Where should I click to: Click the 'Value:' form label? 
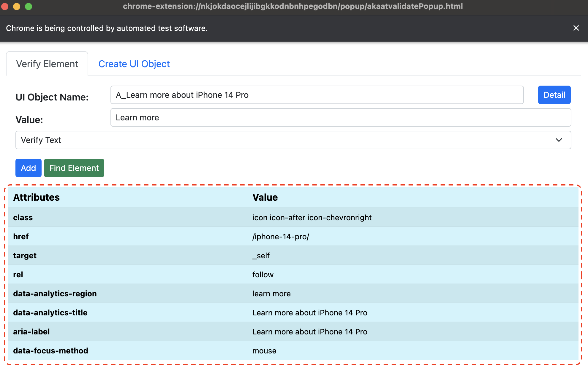pyautogui.click(x=29, y=120)
